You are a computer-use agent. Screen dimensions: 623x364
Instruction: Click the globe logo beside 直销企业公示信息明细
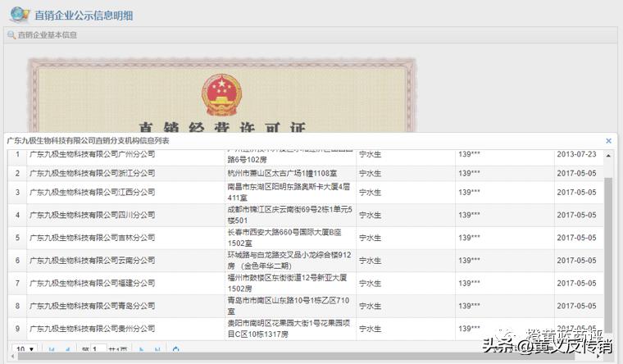pyautogui.click(x=20, y=15)
